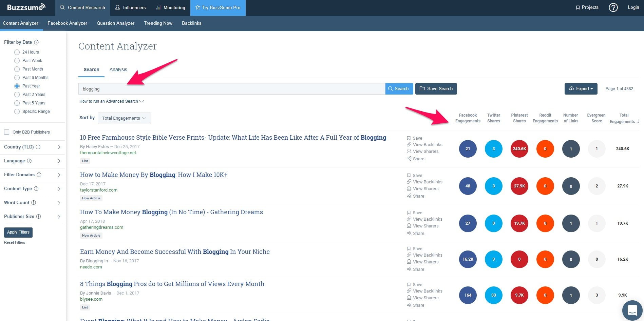Click Facebook engagements circle showing 21
Screen dimensions: 644x321
468,148
